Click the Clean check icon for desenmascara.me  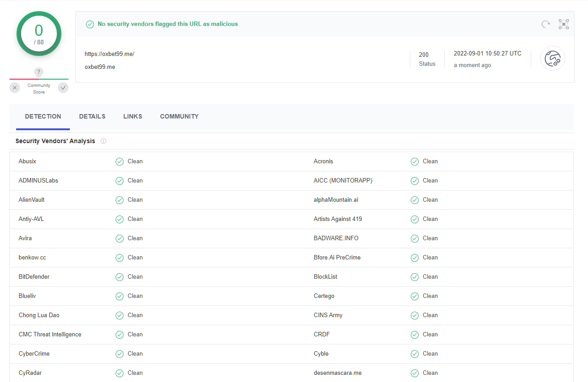(x=415, y=373)
